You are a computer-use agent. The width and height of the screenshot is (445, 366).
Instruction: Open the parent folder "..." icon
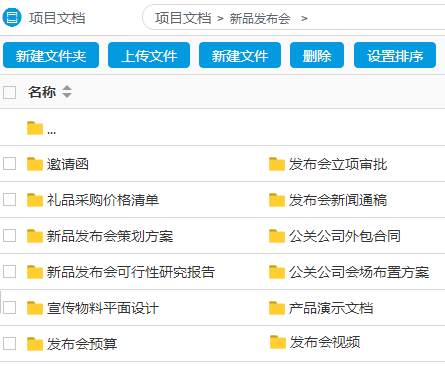[x=35, y=128]
